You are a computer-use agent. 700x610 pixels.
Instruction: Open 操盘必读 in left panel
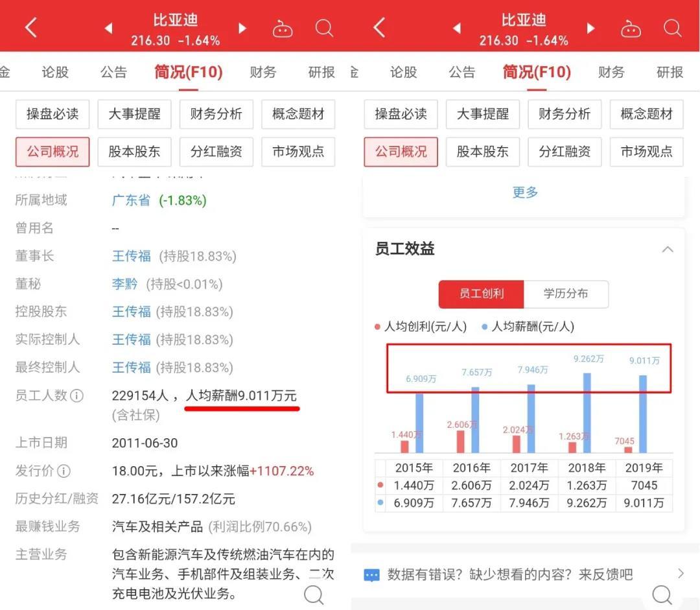tap(52, 114)
